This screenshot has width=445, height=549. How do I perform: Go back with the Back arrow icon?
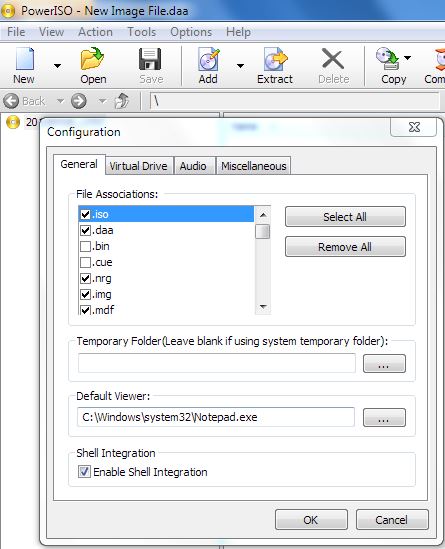pyautogui.click(x=11, y=101)
